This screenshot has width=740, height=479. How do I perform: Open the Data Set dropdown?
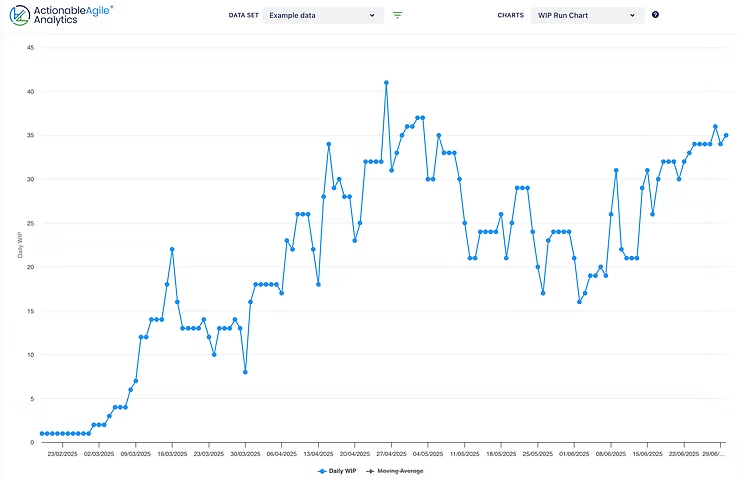[322, 15]
